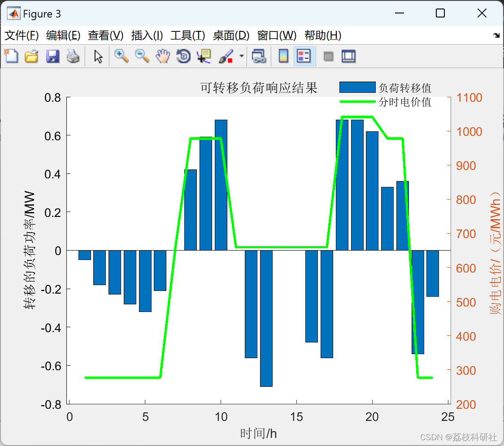Click the New Figure toolbar icon
This screenshot has width=504, height=446.
click(11, 56)
